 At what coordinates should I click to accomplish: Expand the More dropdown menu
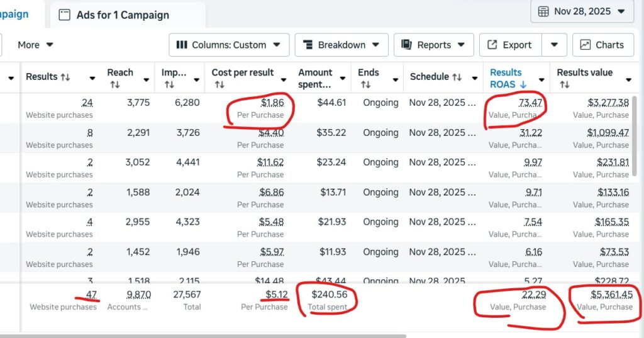[x=35, y=45]
